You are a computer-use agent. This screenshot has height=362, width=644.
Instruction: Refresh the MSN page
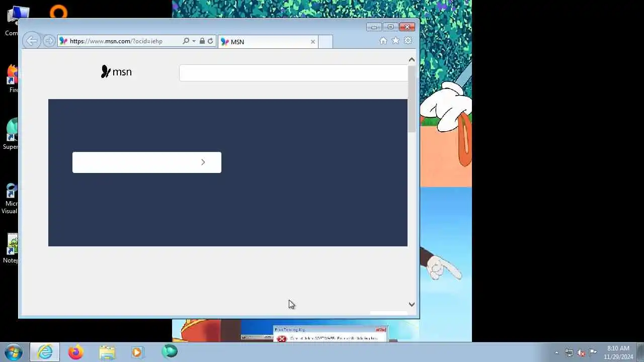210,41
